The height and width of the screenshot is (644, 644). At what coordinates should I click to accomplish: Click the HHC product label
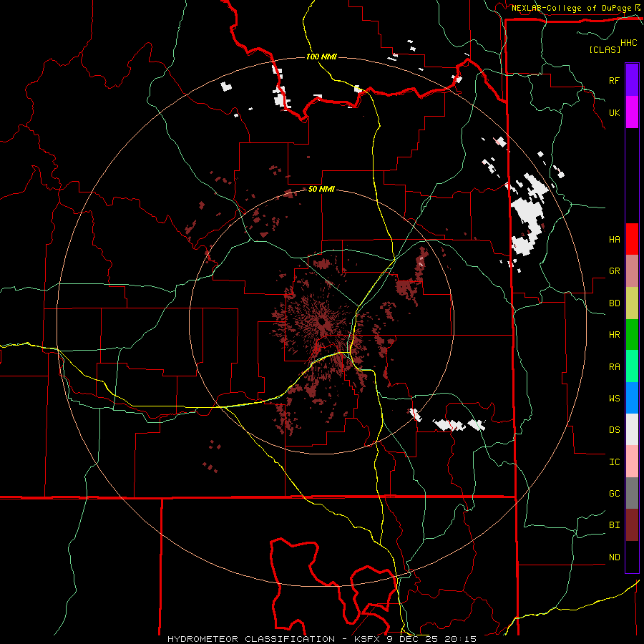(629, 43)
